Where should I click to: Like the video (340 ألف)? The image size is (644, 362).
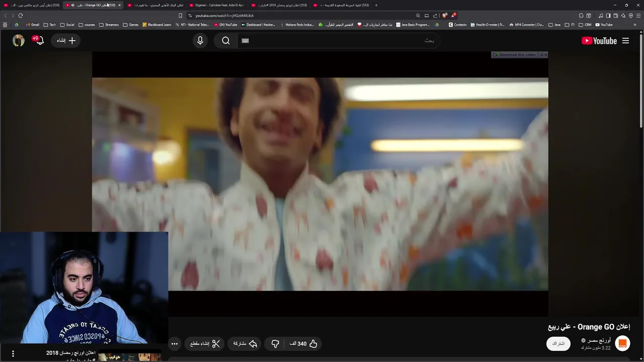(x=303, y=343)
